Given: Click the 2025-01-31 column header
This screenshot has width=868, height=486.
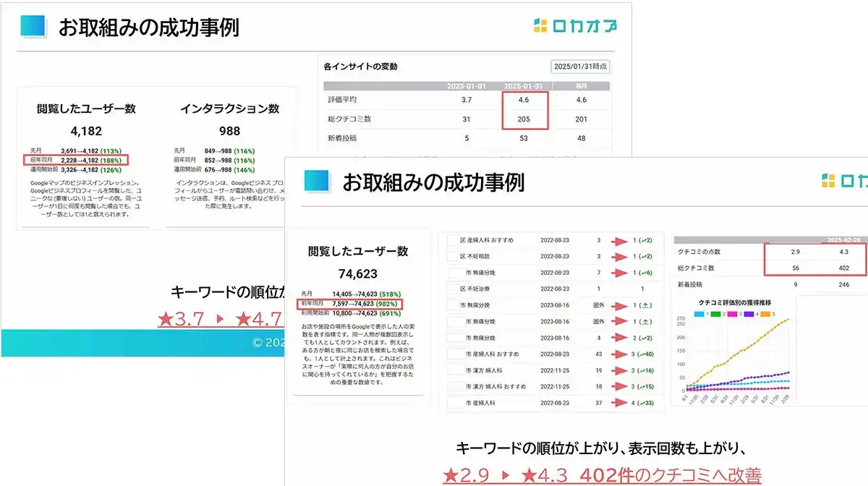Looking at the screenshot, I should pos(524,86).
